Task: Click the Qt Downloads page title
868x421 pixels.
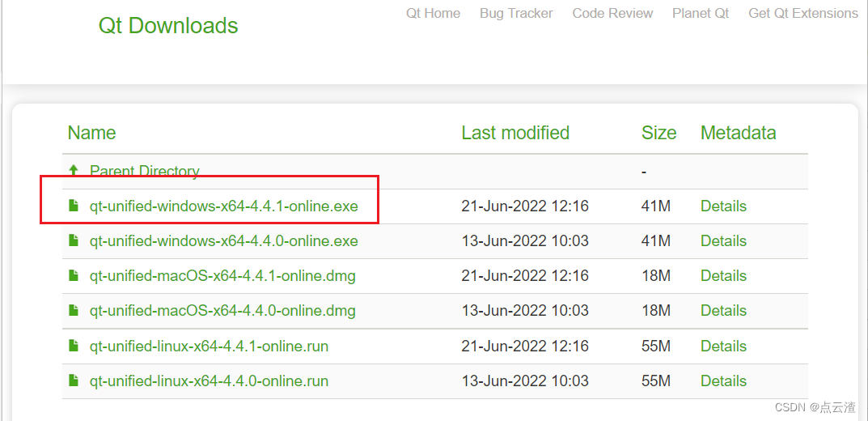Action: (x=168, y=26)
